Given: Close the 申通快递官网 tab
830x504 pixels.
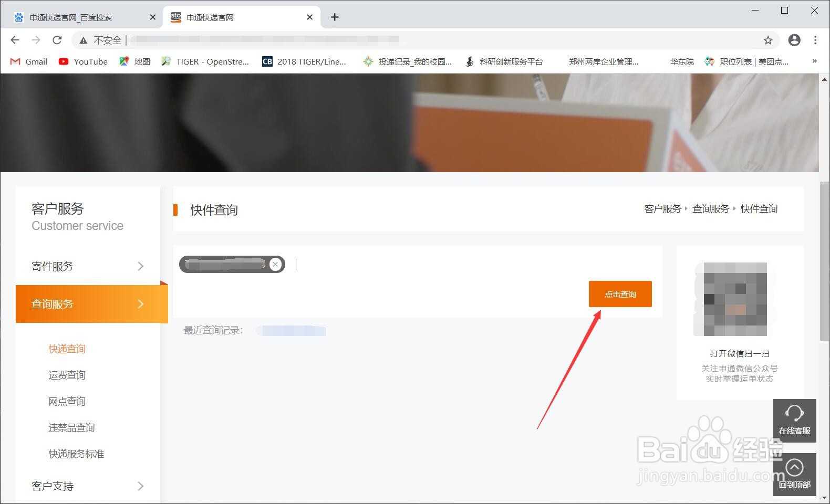Looking at the screenshot, I should tap(310, 17).
